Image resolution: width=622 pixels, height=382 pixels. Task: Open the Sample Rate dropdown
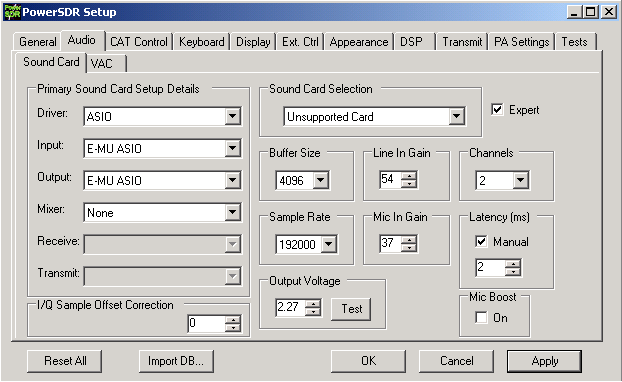tap(329, 244)
